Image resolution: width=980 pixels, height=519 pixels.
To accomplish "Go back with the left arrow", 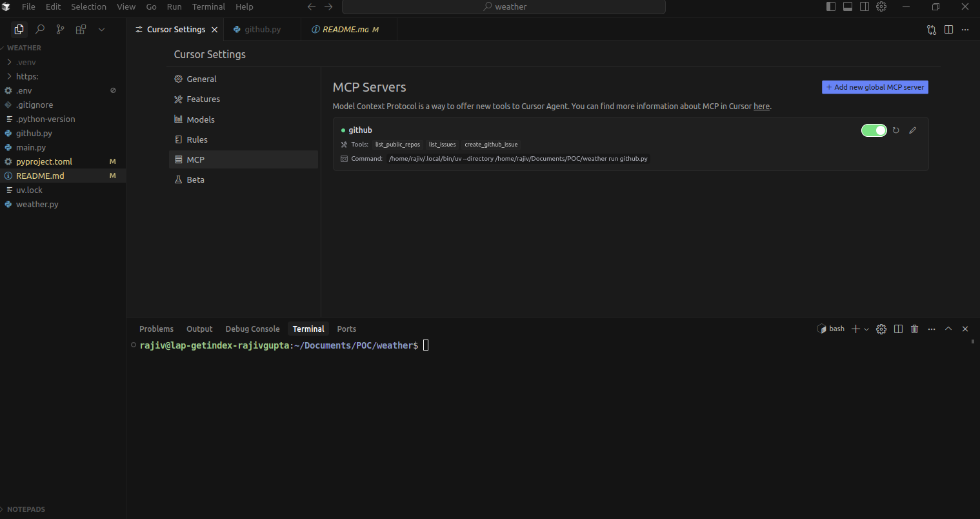I will (312, 6).
